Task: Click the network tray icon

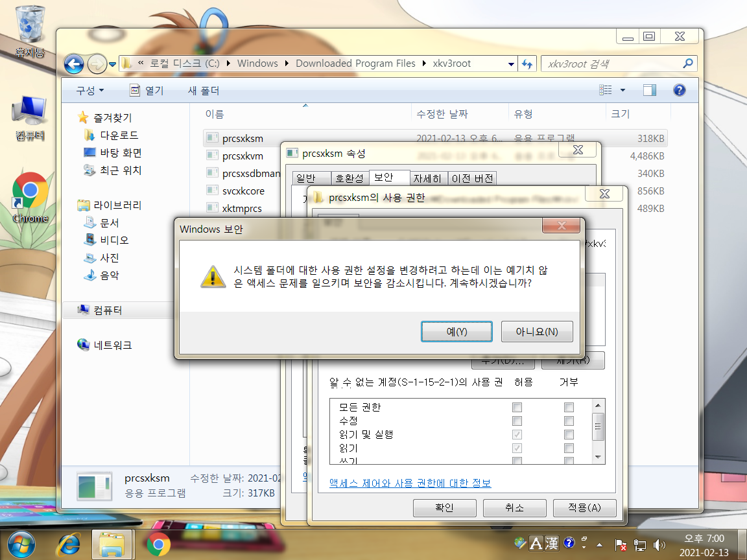Action: [640, 544]
